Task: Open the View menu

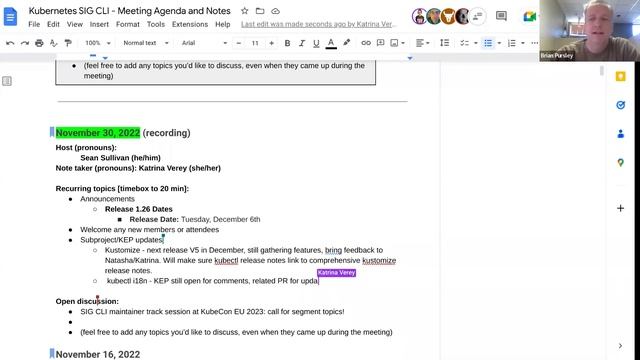Action: [75, 24]
